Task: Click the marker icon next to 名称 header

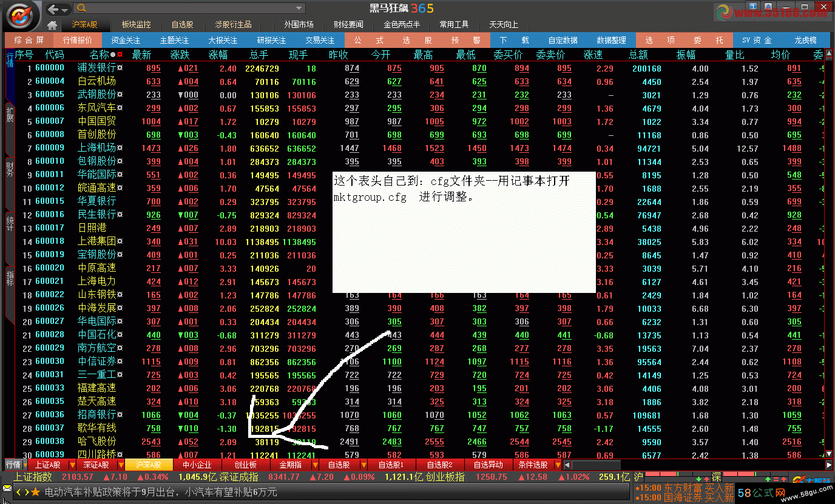Action: [x=120, y=55]
